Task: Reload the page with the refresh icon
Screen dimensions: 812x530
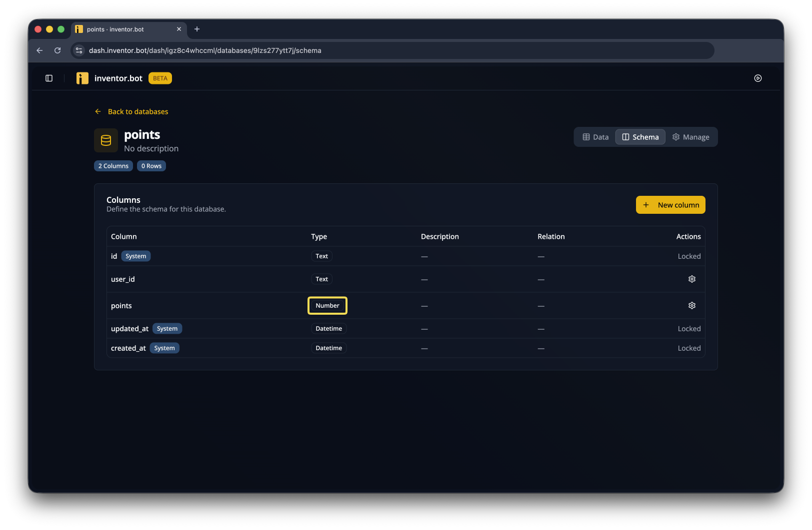Action: [57, 50]
